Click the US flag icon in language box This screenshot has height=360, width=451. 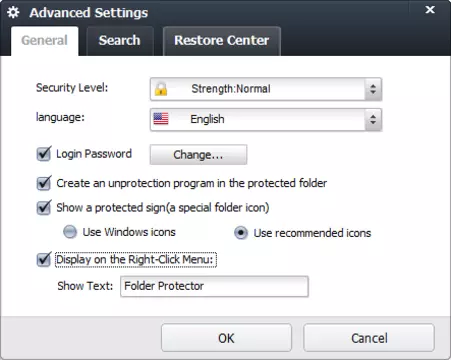pyautogui.click(x=161, y=119)
